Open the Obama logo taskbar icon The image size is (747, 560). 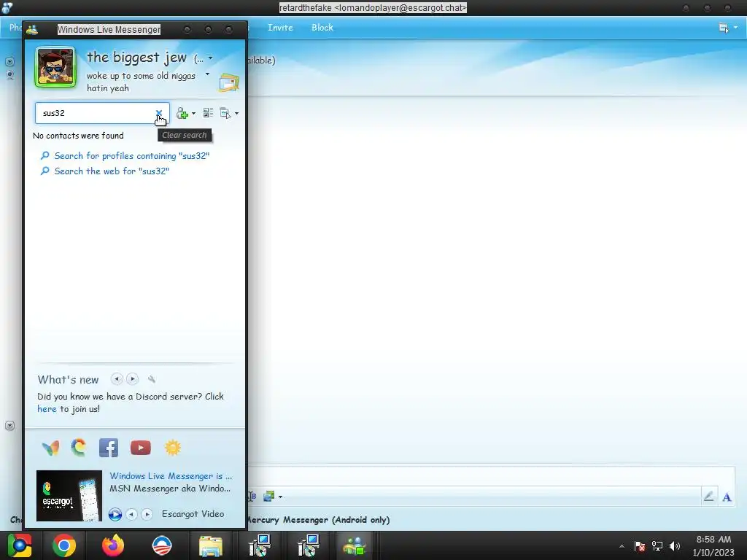161,545
